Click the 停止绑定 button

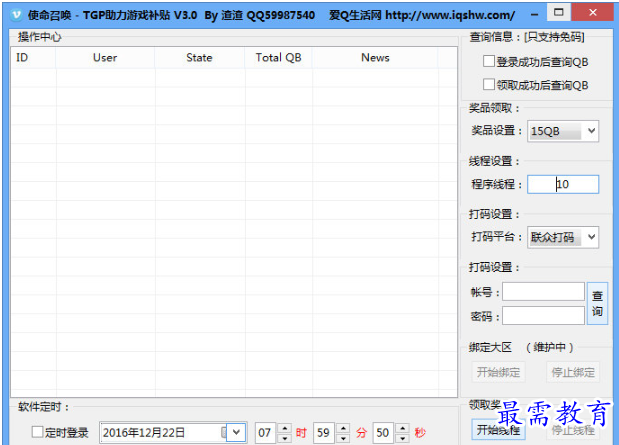tap(573, 372)
